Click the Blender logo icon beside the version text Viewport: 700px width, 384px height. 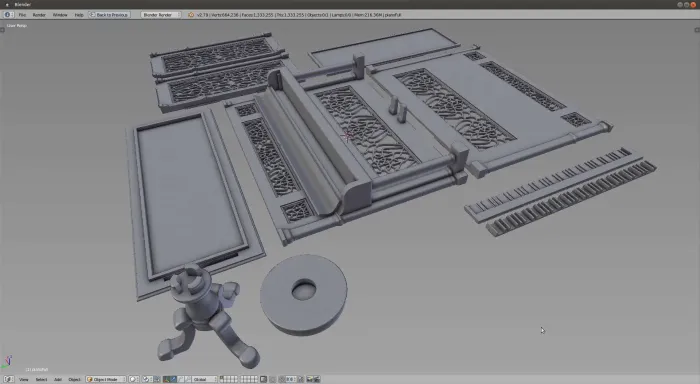pos(191,15)
